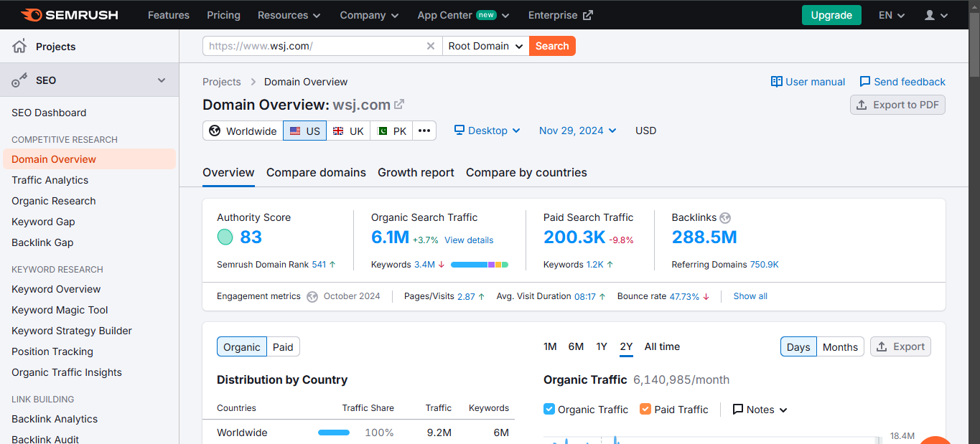This screenshot has width=980, height=444.
Task: Toggle Organic Traffic checkbox
Action: tap(549, 409)
